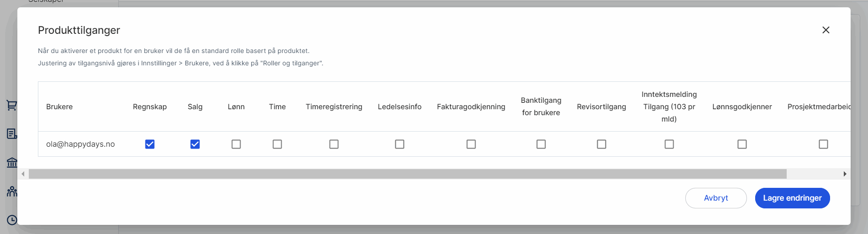Click the horizontal scrollbar thumb
Image resolution: width=868 pixels, height=234 pixels.
(x=408, y=174)
